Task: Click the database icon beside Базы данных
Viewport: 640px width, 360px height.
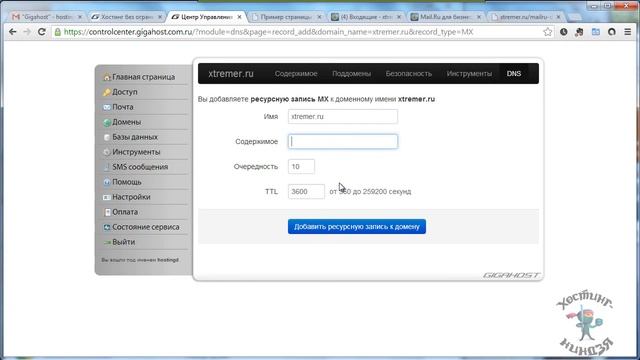Action: pos(107,138)
